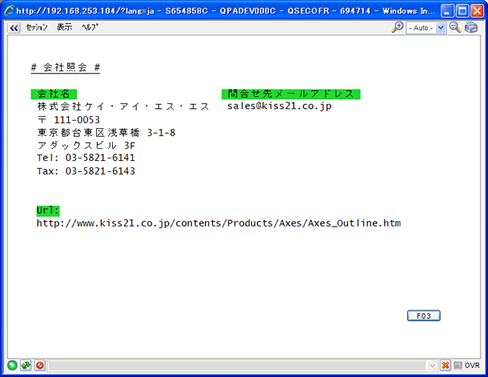Open the status bar dropdown arrow
The height and width of the screenshot is (377, 488).
tap(432, 366)
